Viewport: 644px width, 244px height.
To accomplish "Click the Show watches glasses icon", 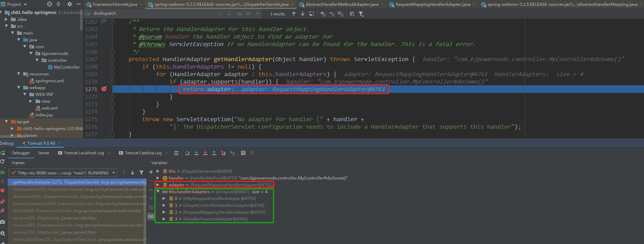I will point(151,216).
